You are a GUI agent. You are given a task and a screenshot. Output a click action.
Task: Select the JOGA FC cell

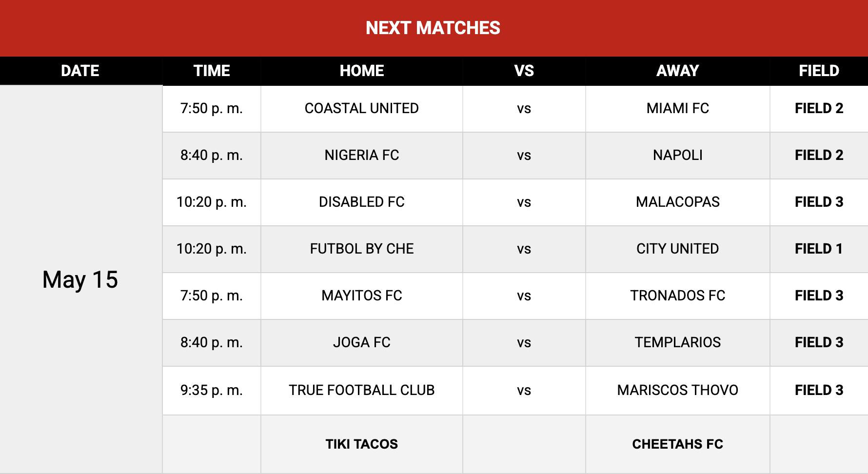(x=362, y=342)
